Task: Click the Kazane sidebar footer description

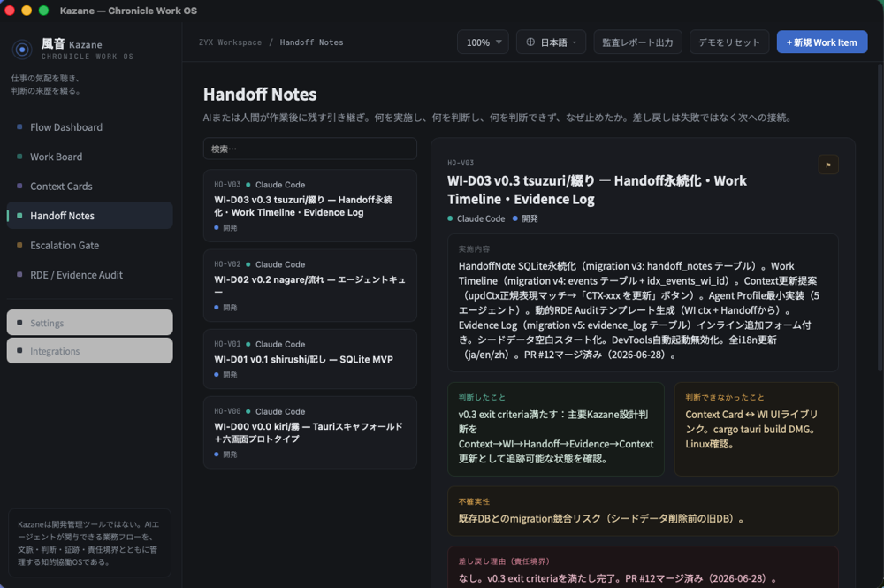Action: tap(89, 543)
